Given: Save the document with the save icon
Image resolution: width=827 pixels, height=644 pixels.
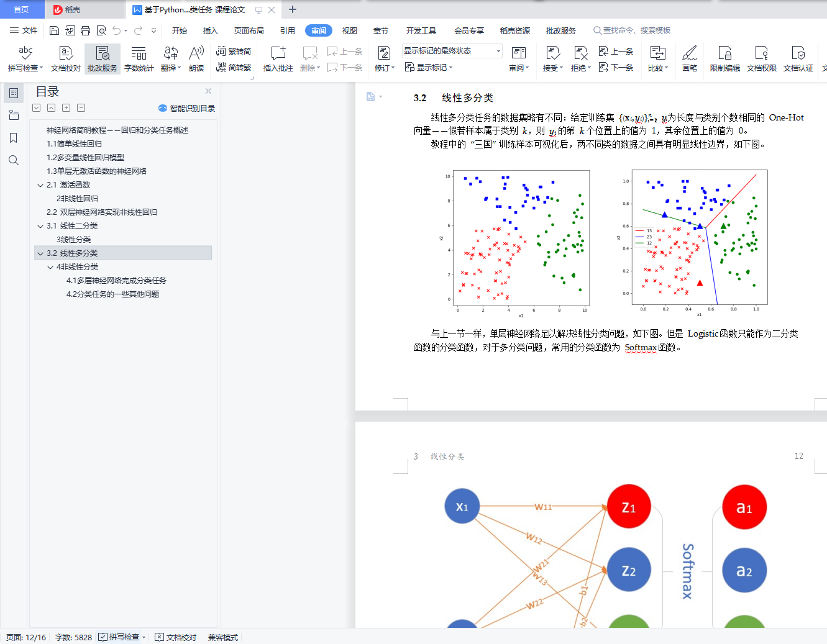Looking at the screenshot, I should pyautogui.click(x=54, y=30).
